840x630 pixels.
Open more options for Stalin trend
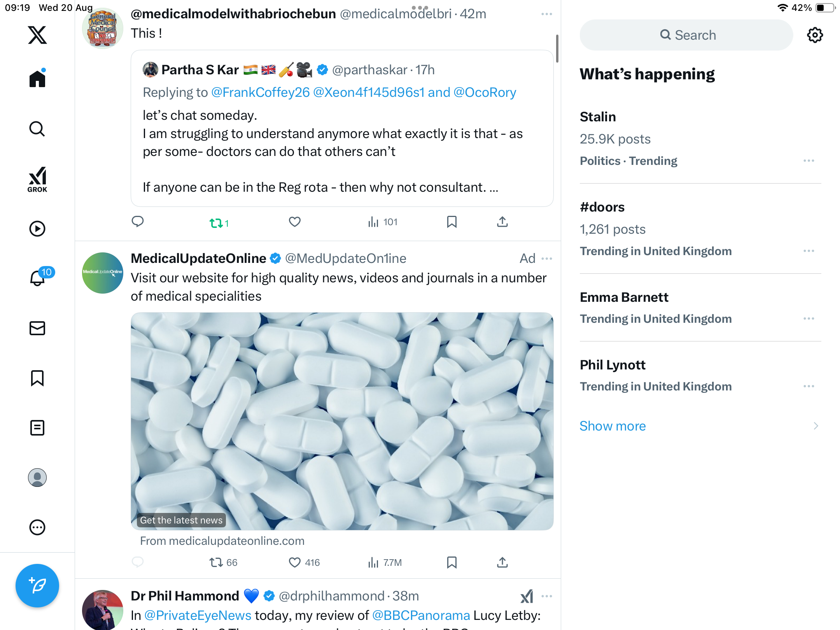(x=808, y=161)
